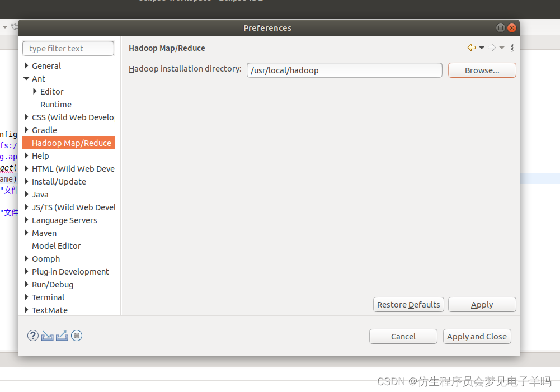This screenshot has width=560, height=392.
Task: Click the Export preferences icon
Action: point(62,336)
